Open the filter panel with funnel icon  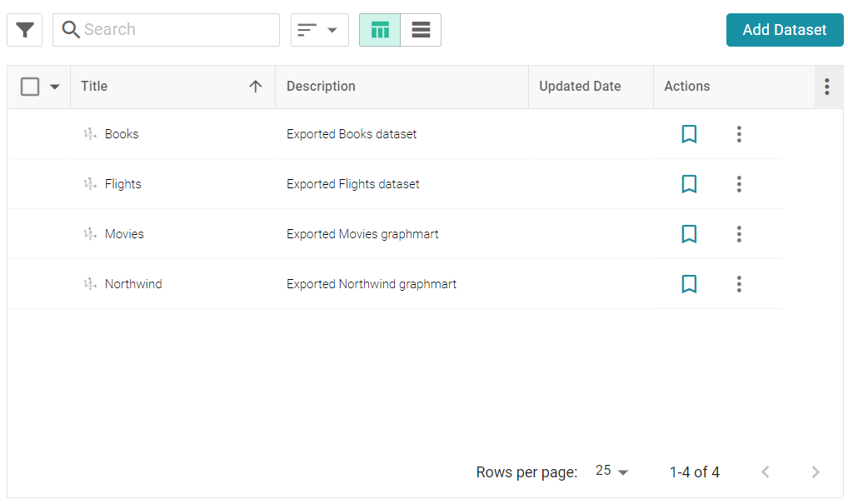click(24, 30)
